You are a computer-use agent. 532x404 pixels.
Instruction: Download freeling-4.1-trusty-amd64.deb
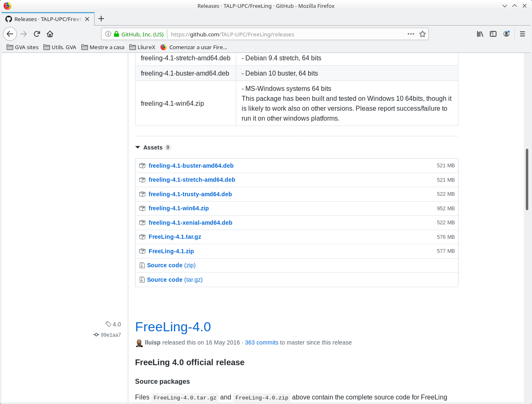coord(190,194)
